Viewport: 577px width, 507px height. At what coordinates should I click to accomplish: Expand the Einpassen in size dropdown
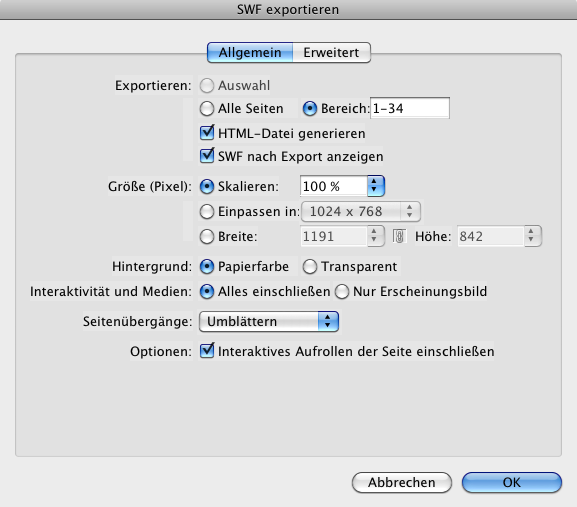coord(361,212)
